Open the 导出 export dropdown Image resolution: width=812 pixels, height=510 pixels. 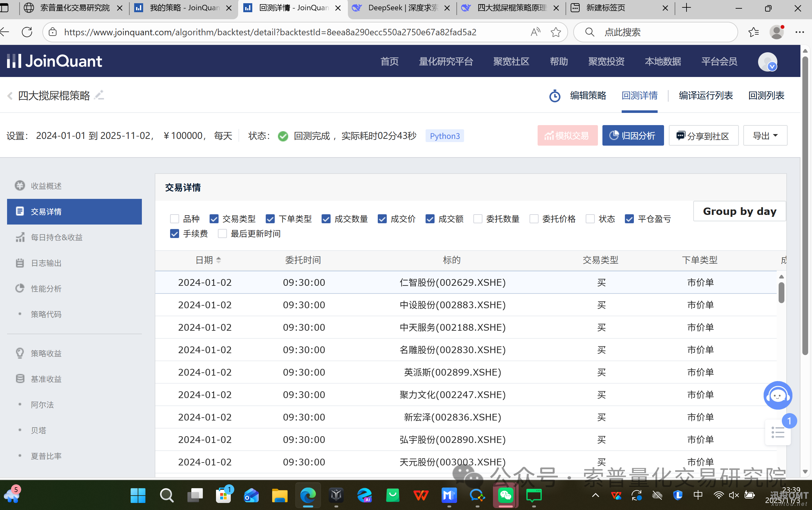tap(765, 135)
